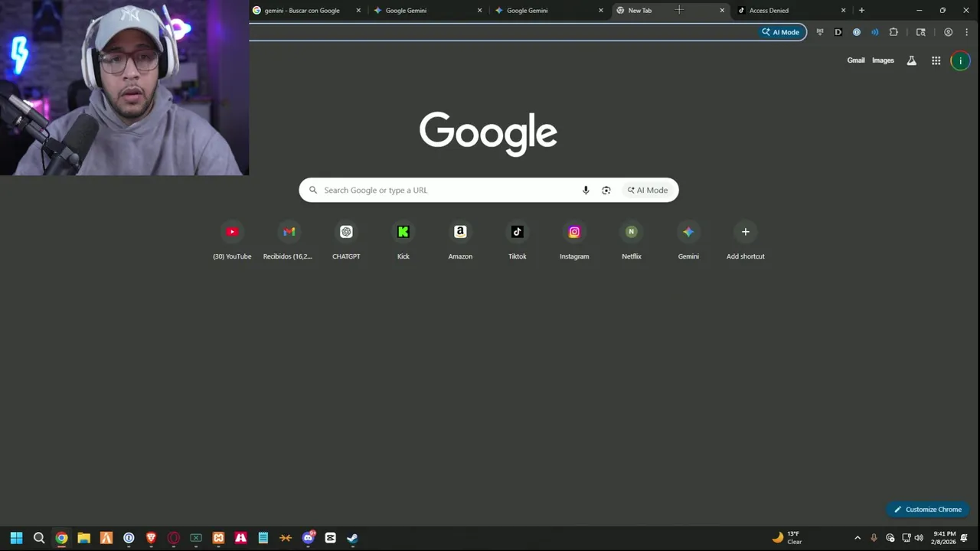Image resolution: width=980 pixels, height=551 pixels.
Task: Open the YouTube shortcut tile
Action: click(x=232, y=240)
